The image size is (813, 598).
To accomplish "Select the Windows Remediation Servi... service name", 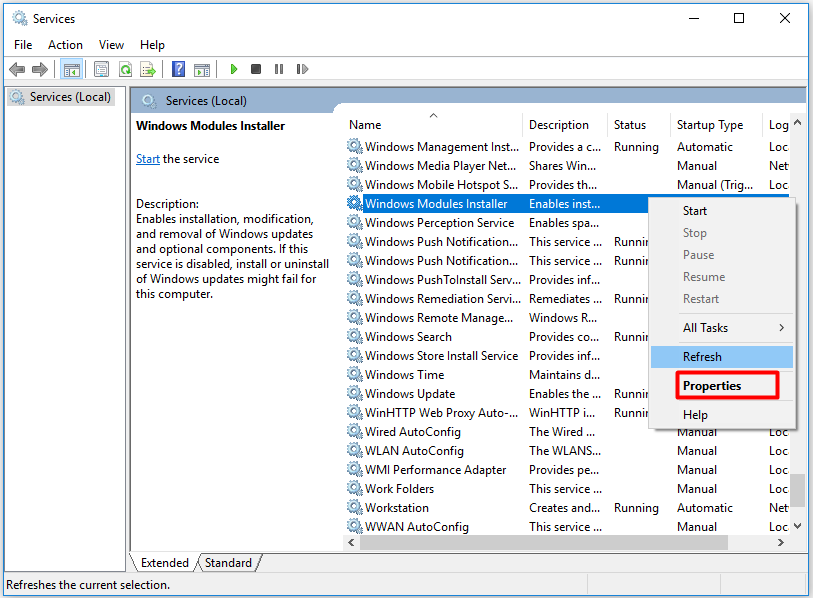I will (x=443, y=299).
